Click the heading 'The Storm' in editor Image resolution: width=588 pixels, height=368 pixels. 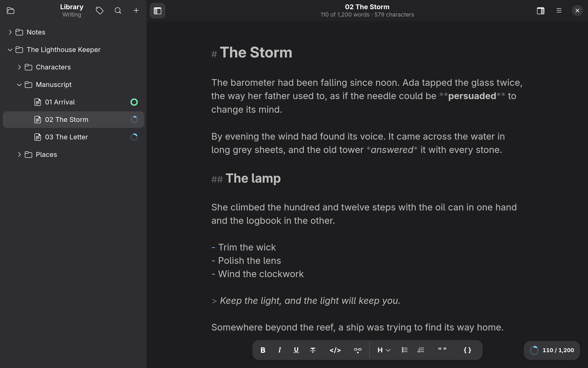click(x=256, y=52)
